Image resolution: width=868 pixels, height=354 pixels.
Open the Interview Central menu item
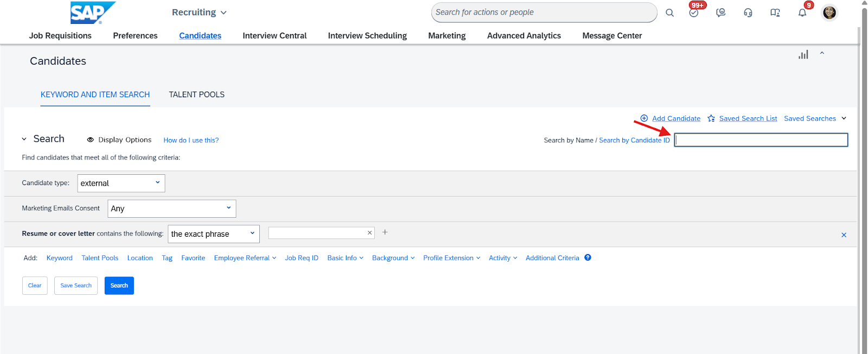point(275,36)
